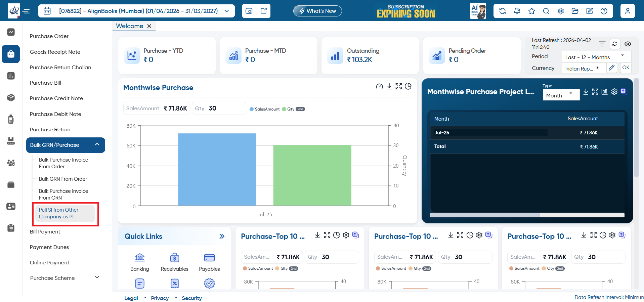
Task: Open the user profile icon
Action: coord(628,11)
